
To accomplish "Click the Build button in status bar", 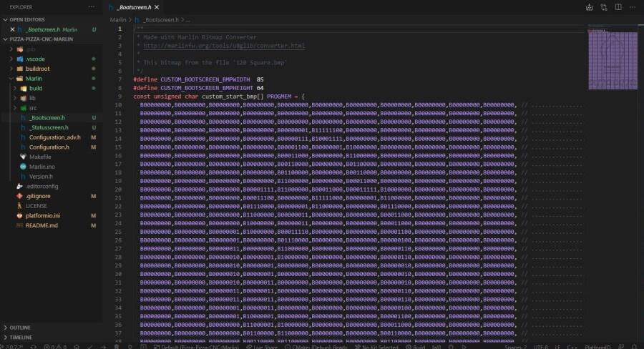I will 416,347.
